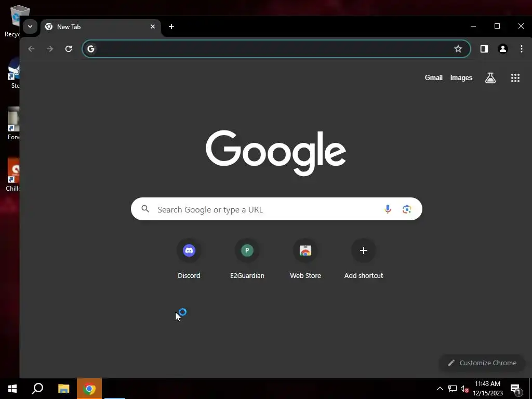Start voice search with microphone

coord(388,209)
